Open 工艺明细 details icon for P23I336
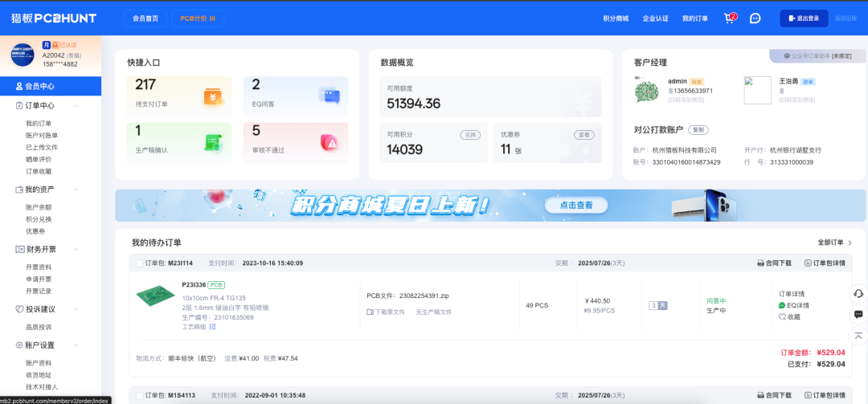868x404 pixels. coord(213,327)
